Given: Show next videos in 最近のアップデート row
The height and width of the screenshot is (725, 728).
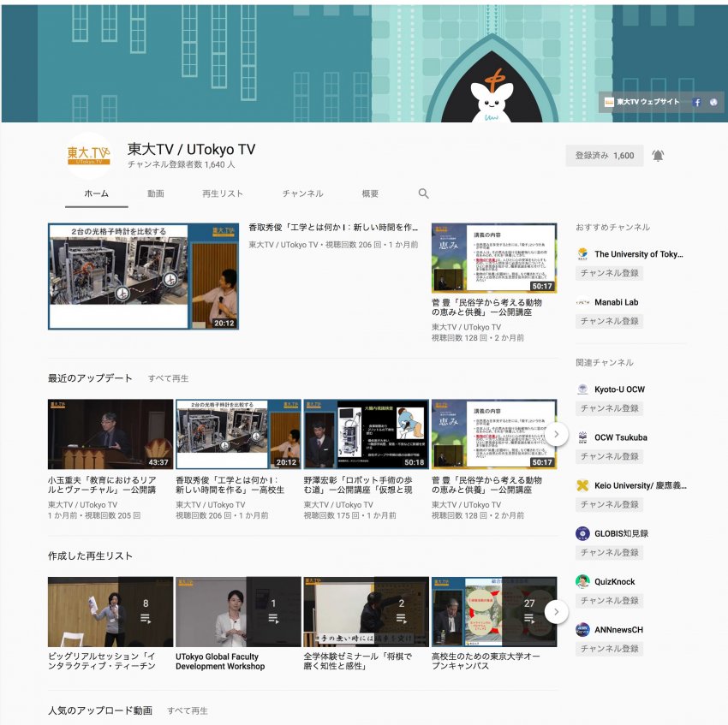Looking at the screenshot, I should point(556,435).
